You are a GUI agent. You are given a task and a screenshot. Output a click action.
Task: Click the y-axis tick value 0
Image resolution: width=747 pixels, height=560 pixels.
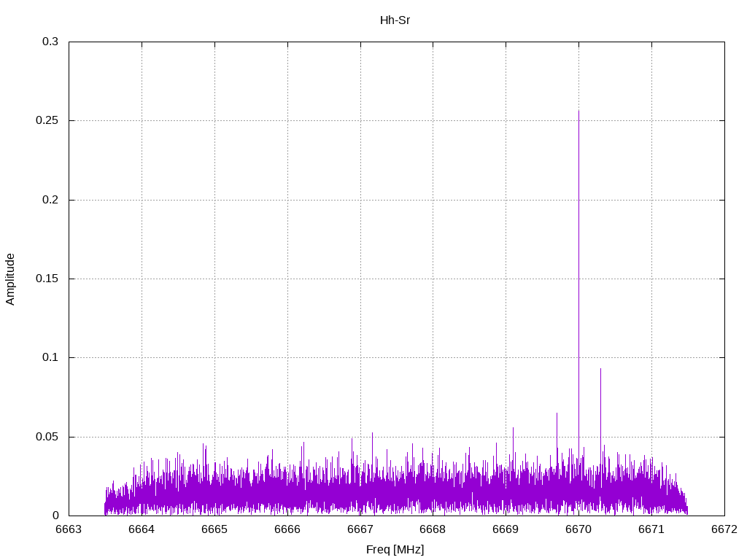(55, 516)
